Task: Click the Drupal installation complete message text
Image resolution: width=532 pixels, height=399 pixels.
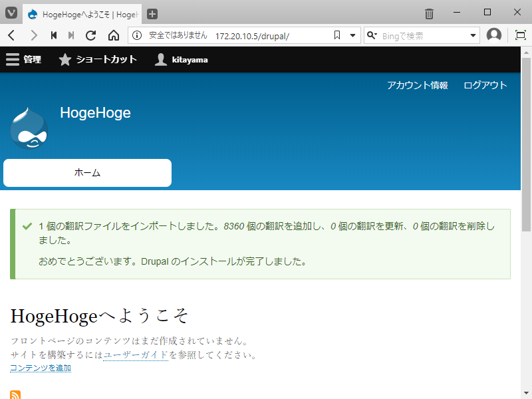Action: pyautogui.click(x=172, y=261)
